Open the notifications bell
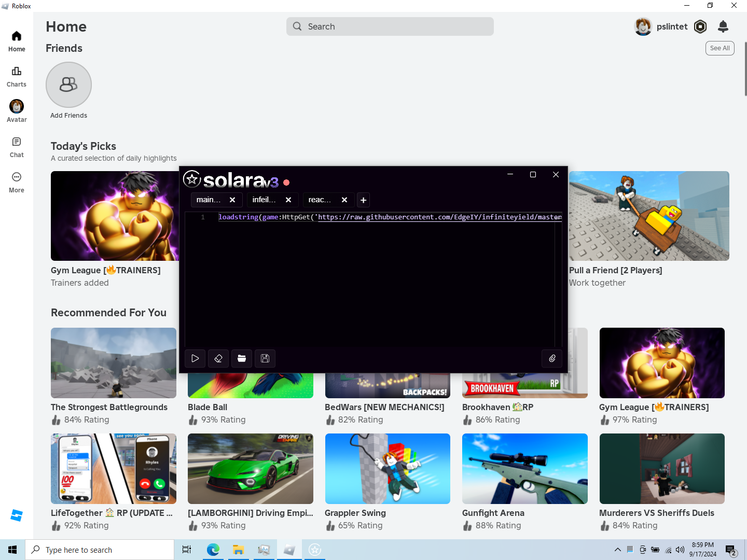The image size is (747, 560). coord(723,26)
